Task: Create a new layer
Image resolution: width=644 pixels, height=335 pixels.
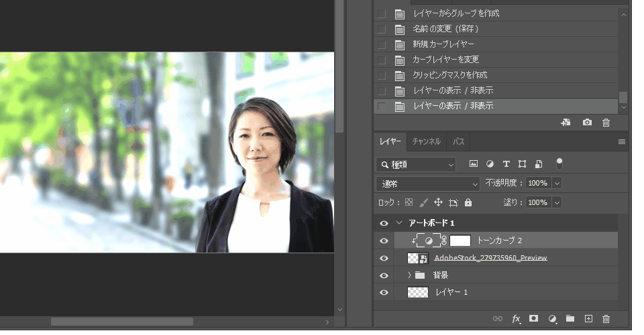Action: [x=588, y=319]
